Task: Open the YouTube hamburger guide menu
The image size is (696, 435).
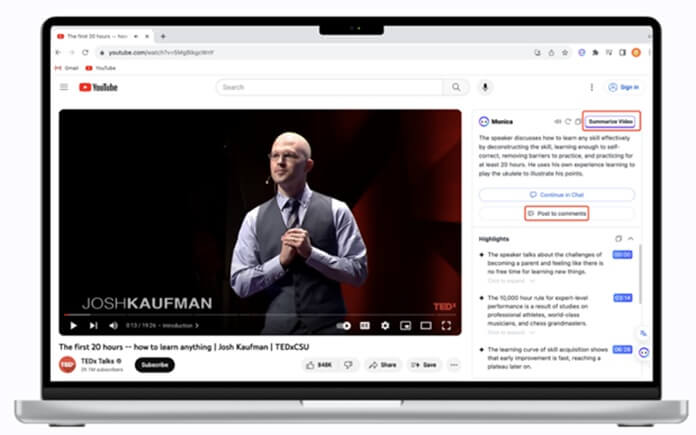Action: (64, 87)
